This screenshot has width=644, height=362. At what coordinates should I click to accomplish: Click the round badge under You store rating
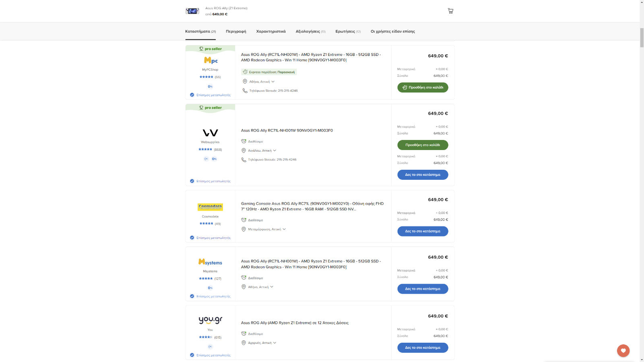coord(210,347)
